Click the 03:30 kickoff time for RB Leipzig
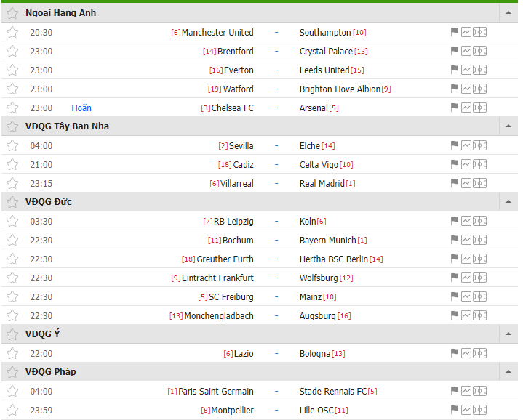 pyautogui.click(x=41, y=221)
